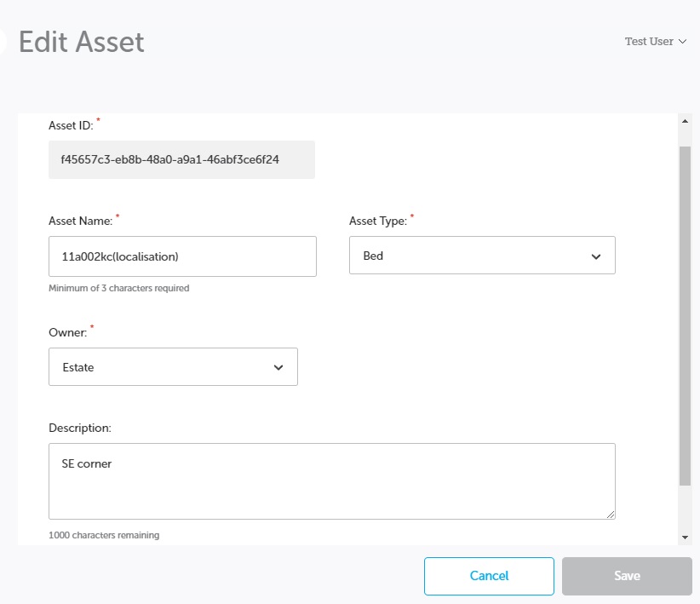Open the Owner combo box showing Estate
The height and width of the screenshot is (604, 700).
click(173, 366)
